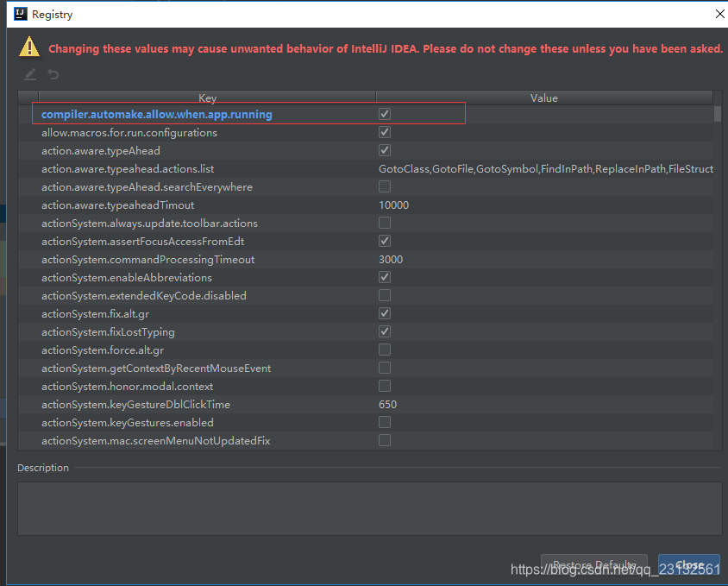Toggle actionSystem.assertFocusAccessFromEdt checkbox
The image size is (728, 586).
click(385, 241)
